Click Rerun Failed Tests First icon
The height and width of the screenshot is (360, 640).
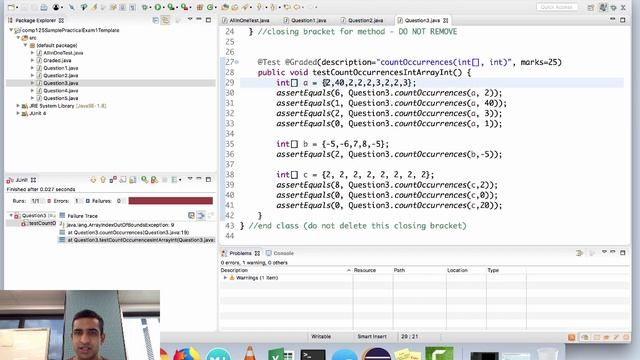pos(154,180)
